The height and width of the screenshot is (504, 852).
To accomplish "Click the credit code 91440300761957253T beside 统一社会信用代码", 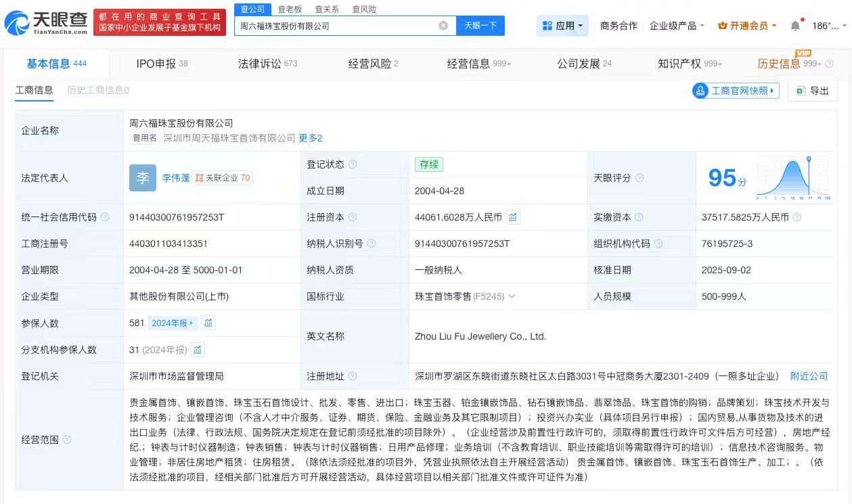I will [x=177, y=217].
